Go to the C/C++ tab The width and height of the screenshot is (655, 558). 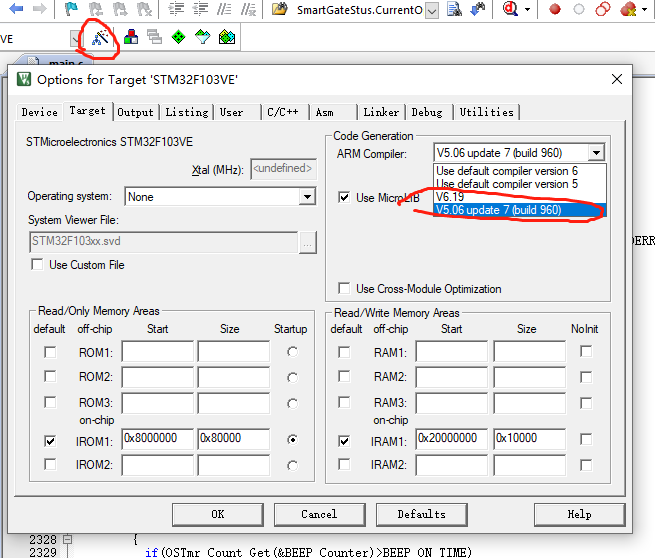tap(283, 112)
